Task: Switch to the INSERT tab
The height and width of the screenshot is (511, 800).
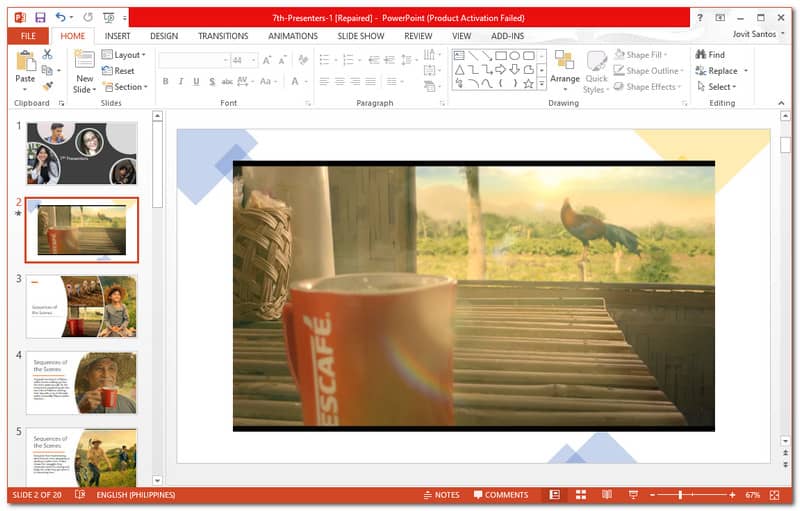Action: [117, 36]
